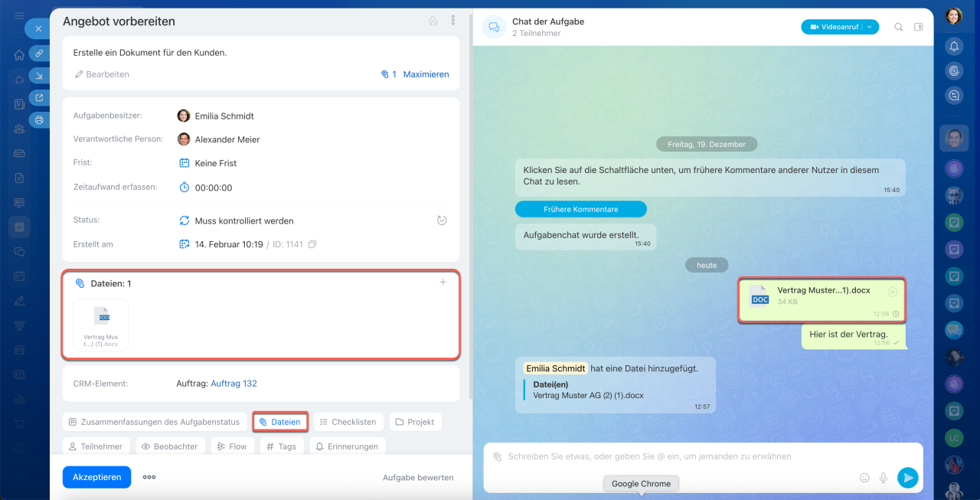
Task: Select the Teilnehmer chip
Action: (x=96, y=446)
